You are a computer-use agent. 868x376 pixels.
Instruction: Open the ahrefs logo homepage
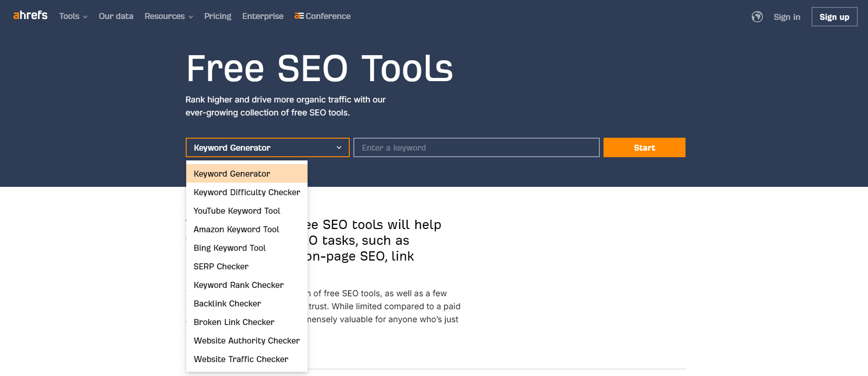30,16
